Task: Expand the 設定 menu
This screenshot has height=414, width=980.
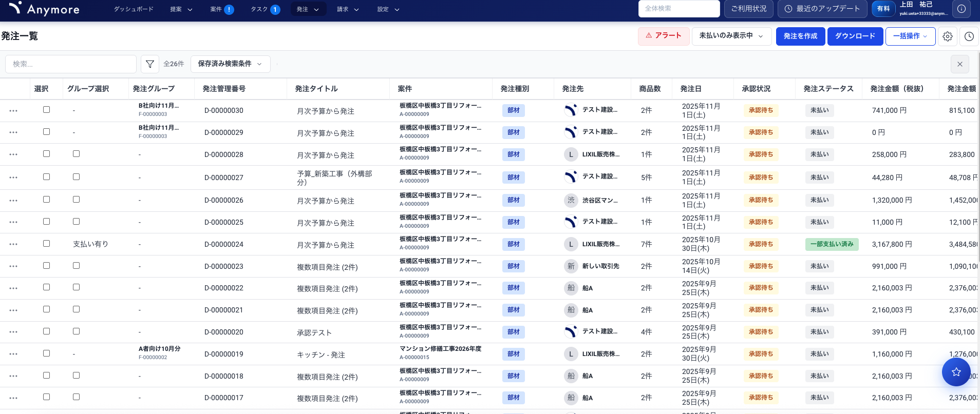Action: click(388, 9)
